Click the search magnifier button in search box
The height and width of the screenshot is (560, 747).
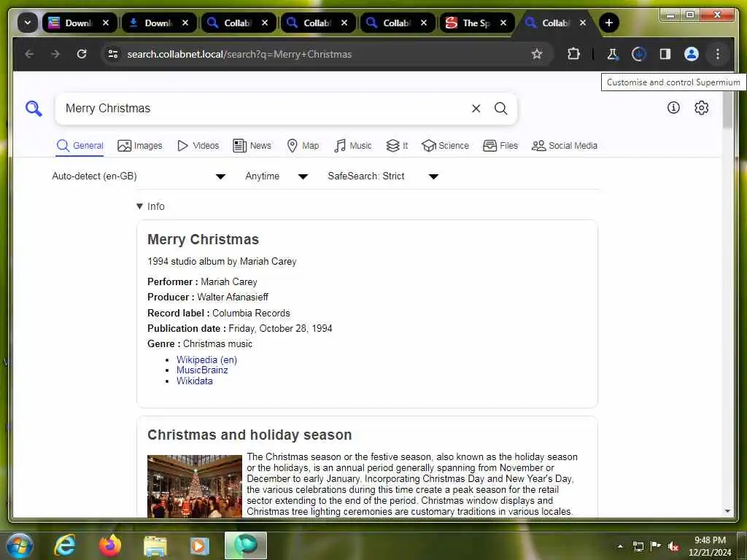click(500, 109)
